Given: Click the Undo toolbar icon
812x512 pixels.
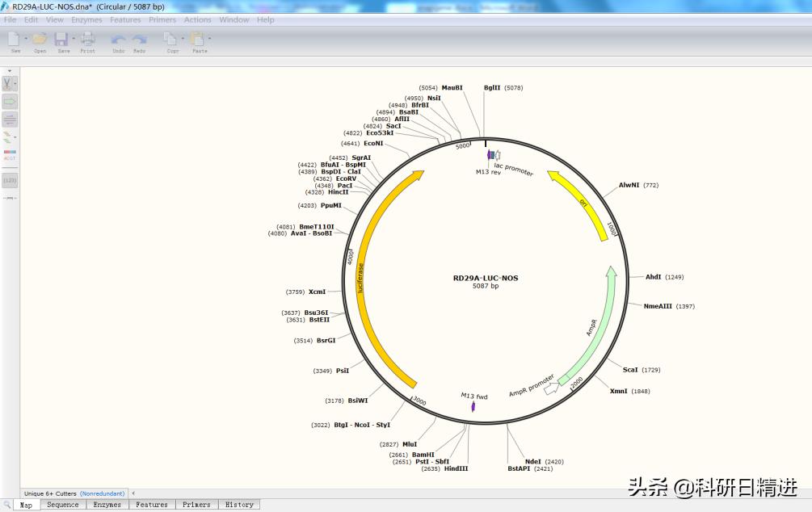Looking at the screenshot, I should (118, 38).
